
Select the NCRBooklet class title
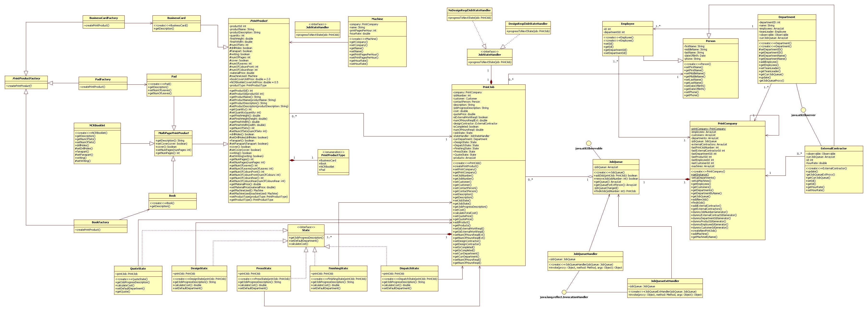coord(97,125)
